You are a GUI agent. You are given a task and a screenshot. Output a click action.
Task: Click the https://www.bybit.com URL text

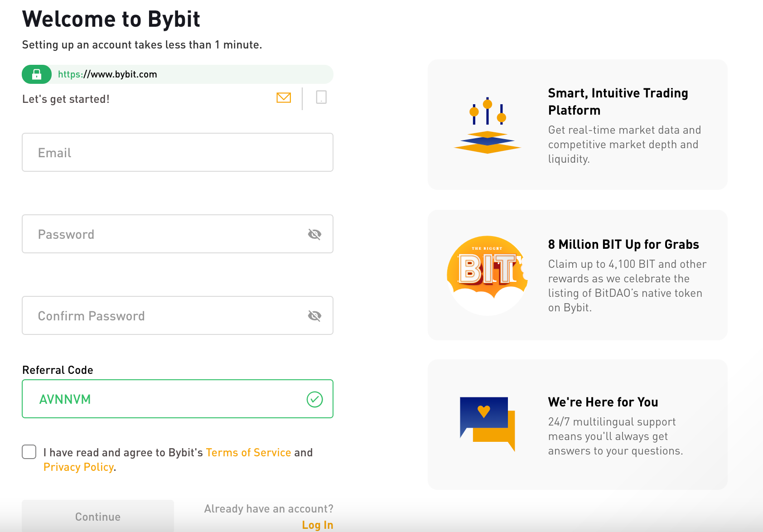pos(107,74)
